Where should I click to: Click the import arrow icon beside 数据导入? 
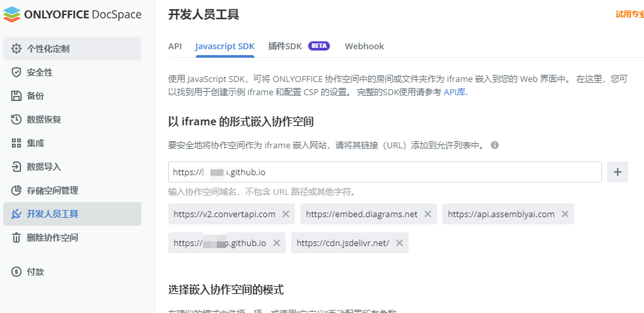(x=16, y=167)
